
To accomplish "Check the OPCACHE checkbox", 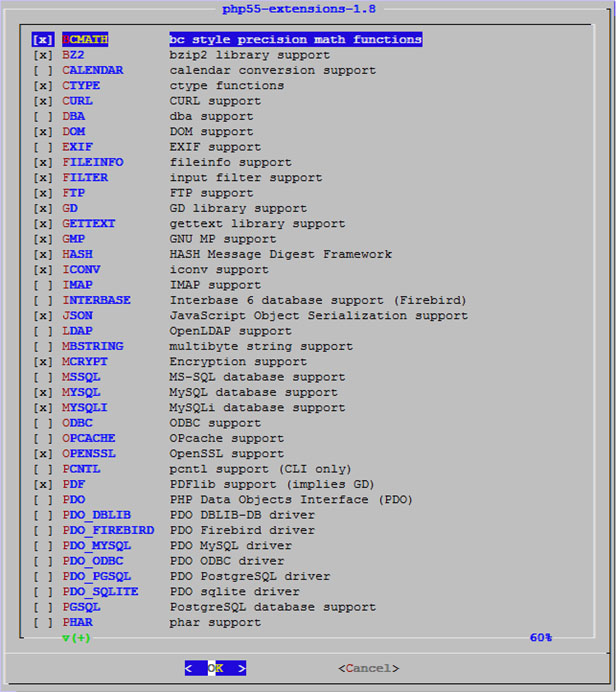I will pyautogui.click(x=43, y=439).
